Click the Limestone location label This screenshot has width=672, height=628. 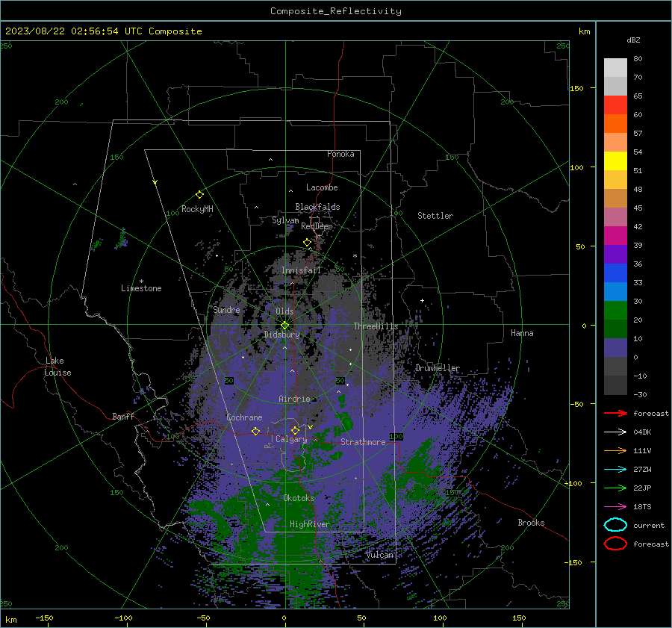141,288
